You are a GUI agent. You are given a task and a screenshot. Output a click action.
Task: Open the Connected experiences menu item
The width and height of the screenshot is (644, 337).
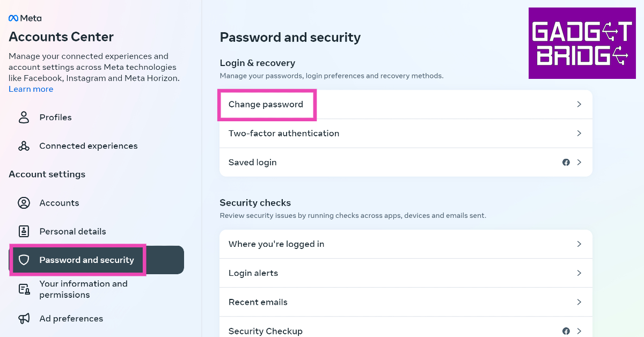point(88,146)
